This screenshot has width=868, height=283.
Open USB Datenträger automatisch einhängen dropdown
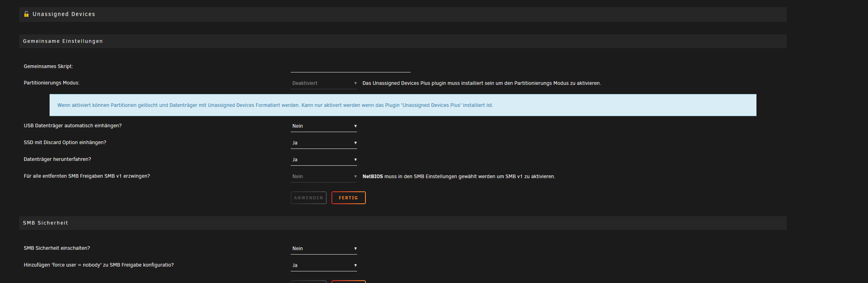click(x=324, y=126)
